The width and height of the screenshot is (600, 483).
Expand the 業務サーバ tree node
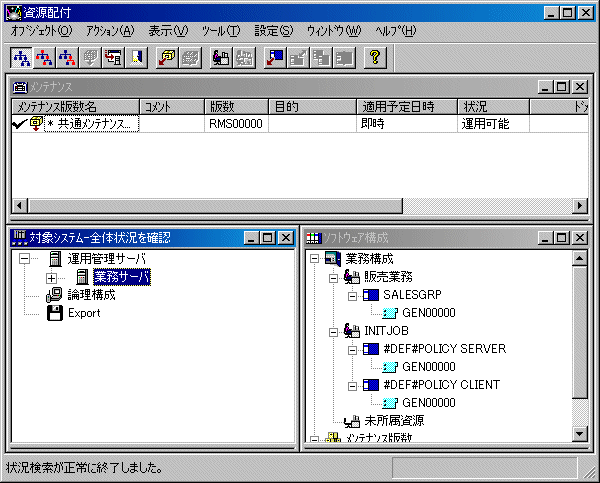coord(51,278)
